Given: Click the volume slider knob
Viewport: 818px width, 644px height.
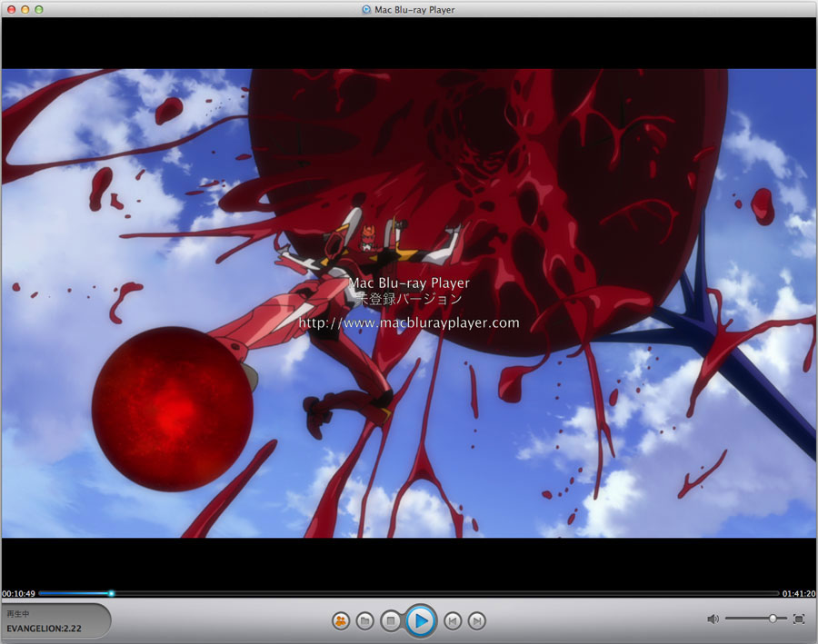Looking at the screenshot, I should [x=773, y=619].
